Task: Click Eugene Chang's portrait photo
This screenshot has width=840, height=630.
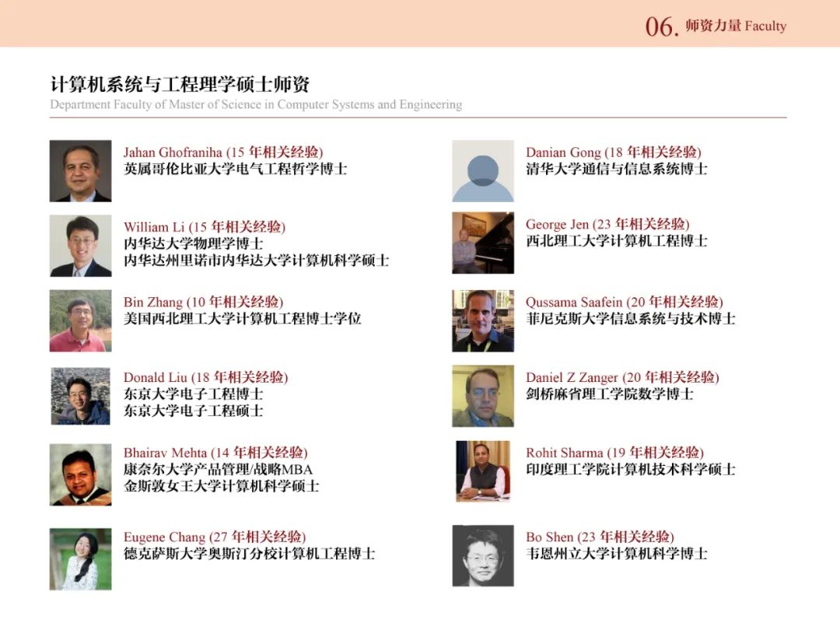Action: (x=80, y=558)
